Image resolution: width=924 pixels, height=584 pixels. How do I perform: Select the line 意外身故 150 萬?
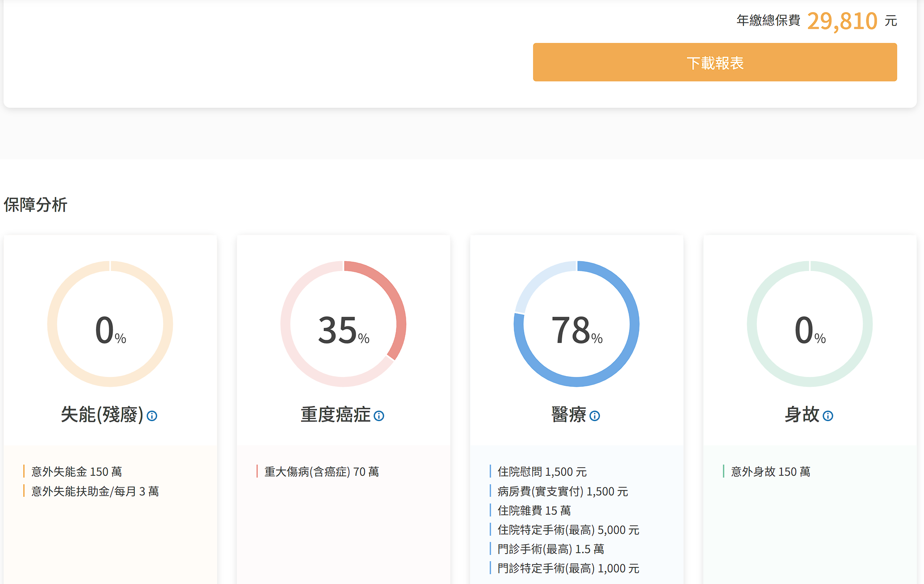pos(771,472)
